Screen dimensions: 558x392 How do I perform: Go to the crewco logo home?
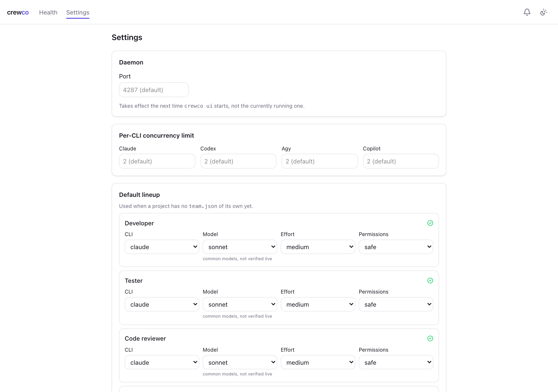(18, 12)
